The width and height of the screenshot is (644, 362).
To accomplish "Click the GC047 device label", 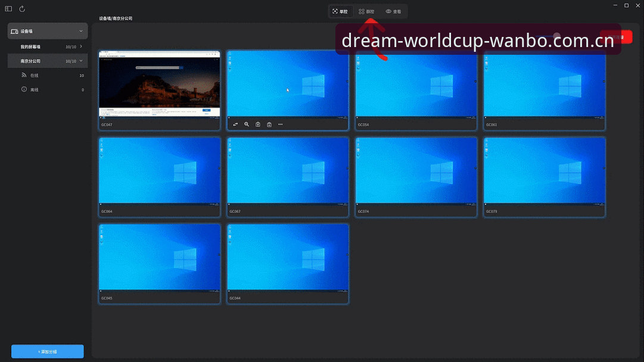I will pyautogui.click(x=107, y=124).
